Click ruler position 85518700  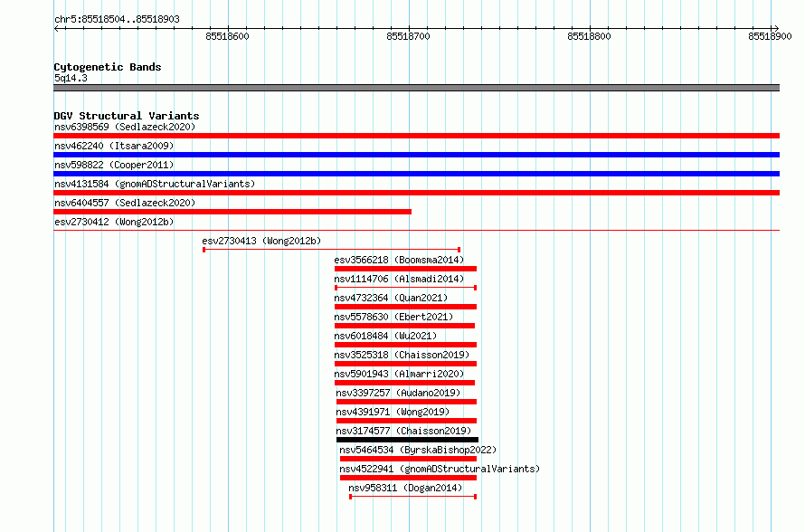(408, 36)
